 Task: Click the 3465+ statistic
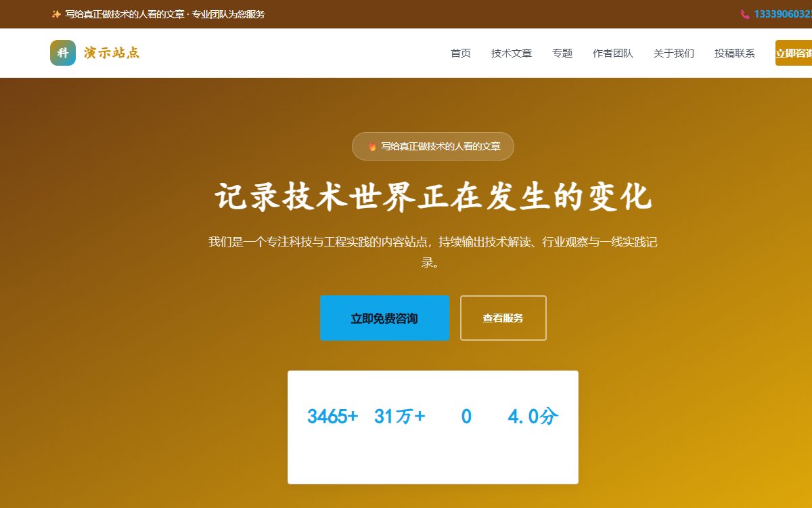[332, 417]
